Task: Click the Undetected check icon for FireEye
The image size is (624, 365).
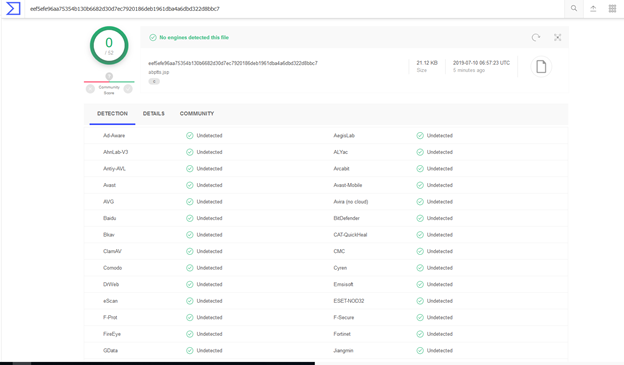Action: point(190,334)
